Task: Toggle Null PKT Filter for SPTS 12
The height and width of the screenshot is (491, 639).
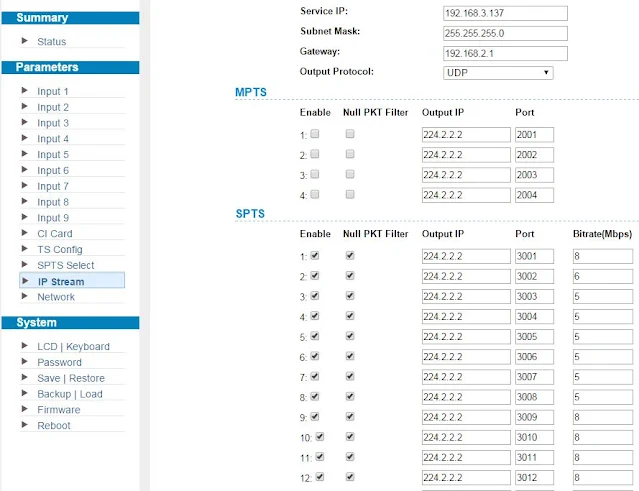Action: (x=350, y=476)
